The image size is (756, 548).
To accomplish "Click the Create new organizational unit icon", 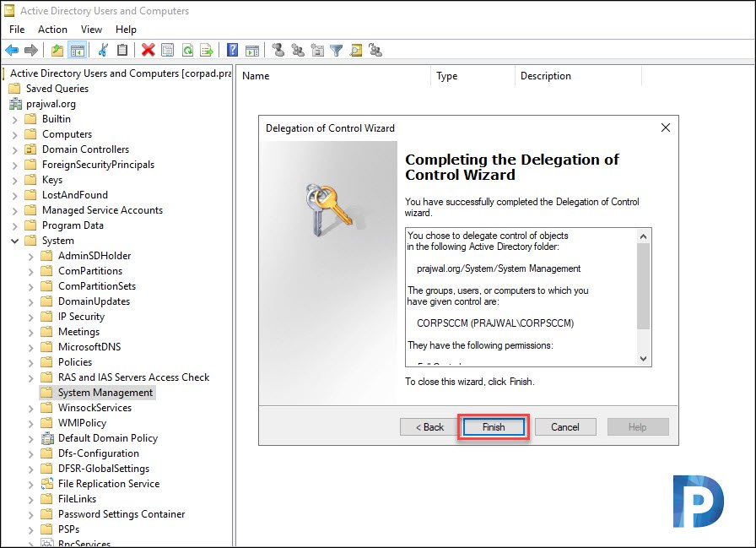I will tap(317, 50).
